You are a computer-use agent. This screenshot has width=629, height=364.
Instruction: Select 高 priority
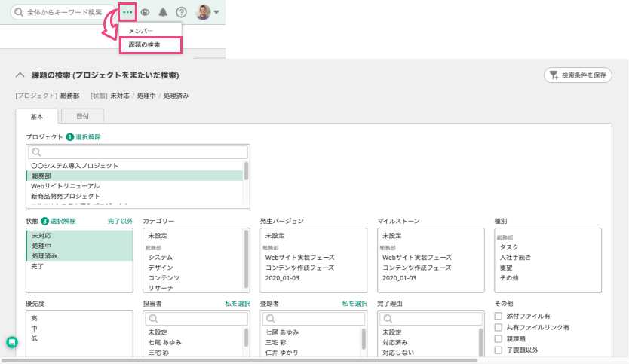[x=79, y=318]
